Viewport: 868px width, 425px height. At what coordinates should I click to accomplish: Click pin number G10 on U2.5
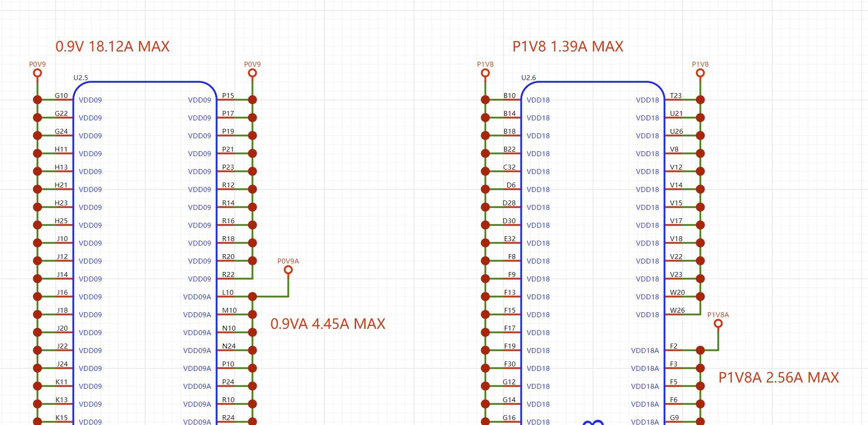(x=61, y=96)
